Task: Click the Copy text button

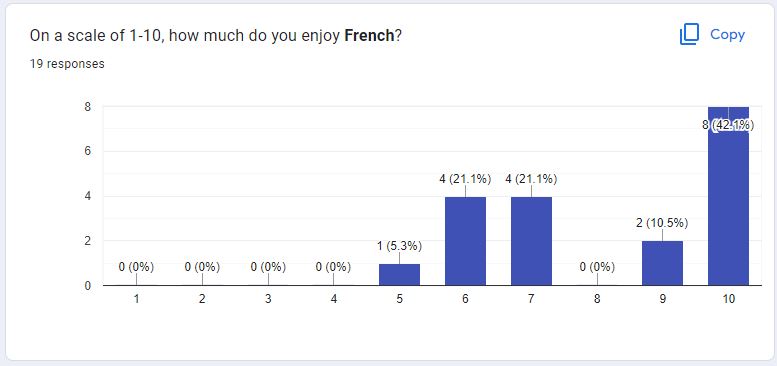Action: (727, 34)
